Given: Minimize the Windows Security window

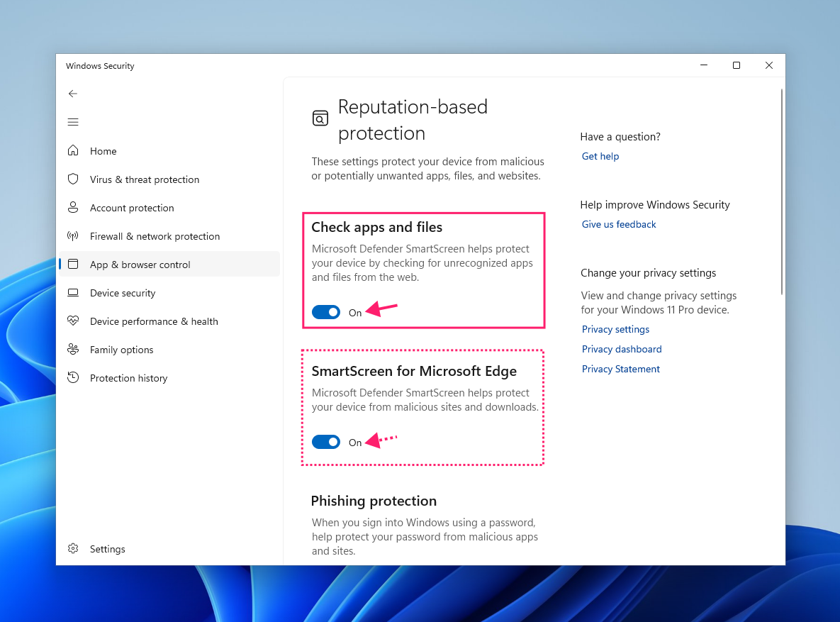Looking at the screenshot, I should (x=704, y=65).
